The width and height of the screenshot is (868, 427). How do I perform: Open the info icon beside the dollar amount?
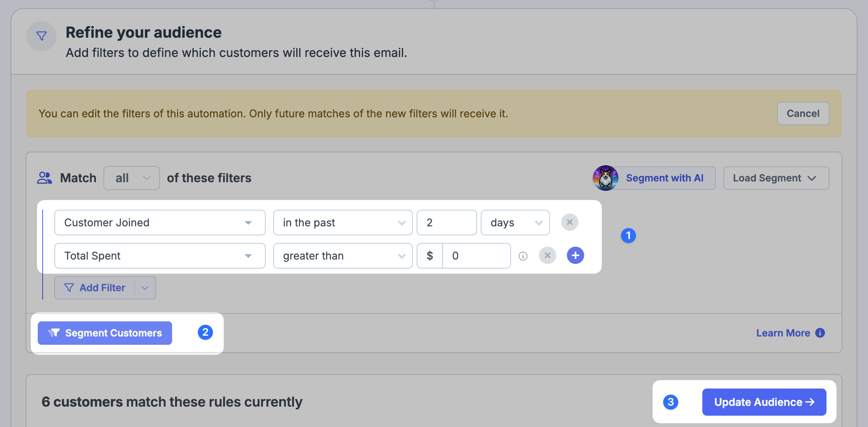pos(523,256)
